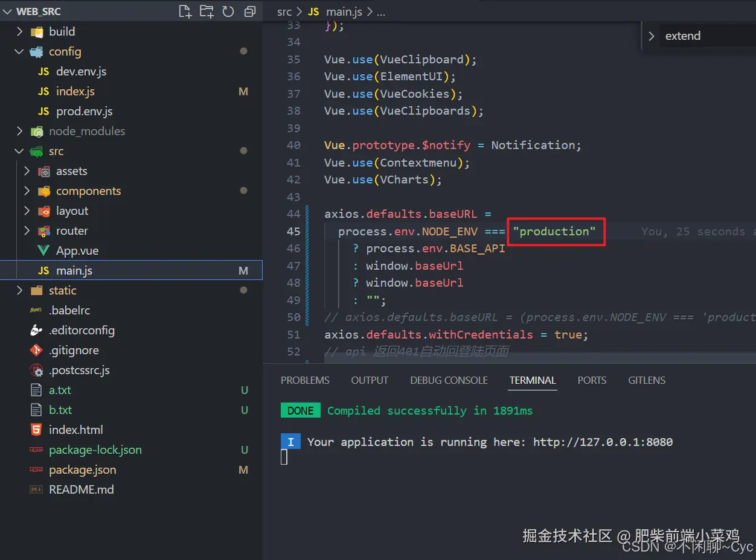Refresh the explorer with the refresh icon

click(228, 11)
